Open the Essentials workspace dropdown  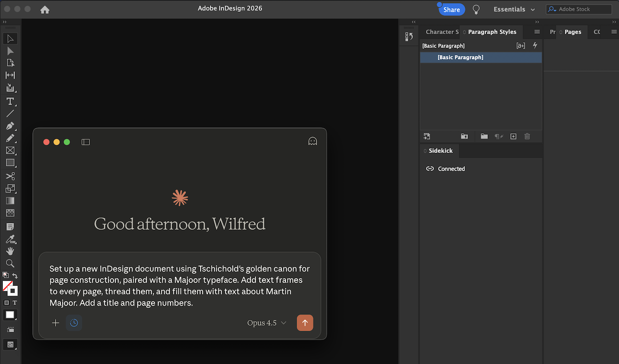click(514, 9)
